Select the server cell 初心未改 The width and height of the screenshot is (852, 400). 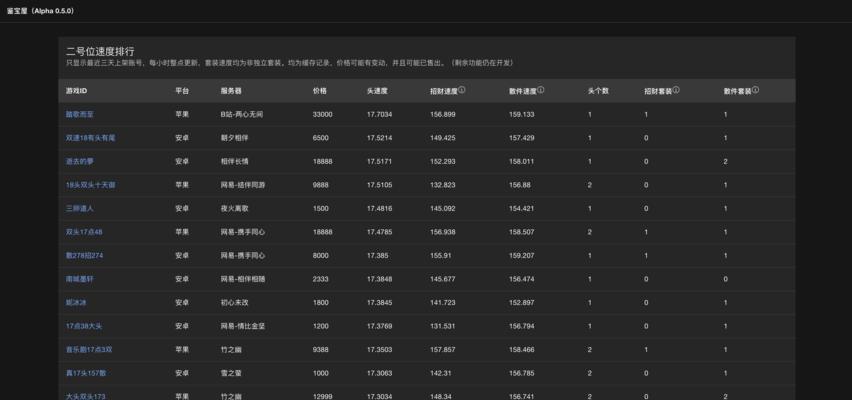(x=235, y=302)
